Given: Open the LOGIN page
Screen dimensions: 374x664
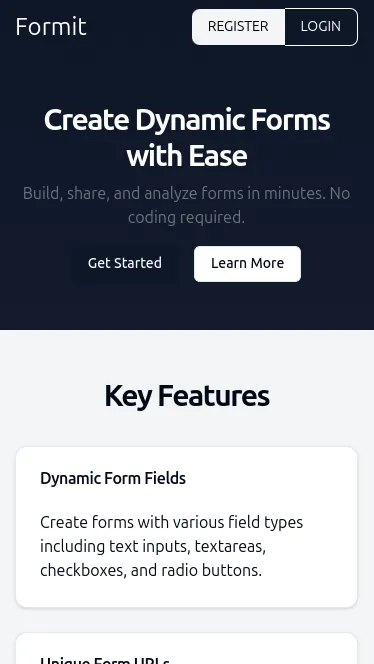Looking at the screenshot, I should click(321, 27).
